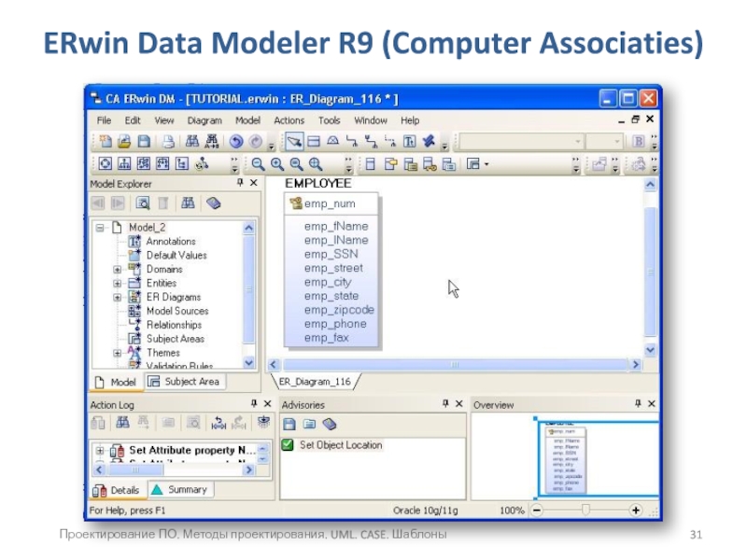The height and width of the screenshot is (560, 747).
Task: Click the green check beside Set Object Location
Action: pyautogui.click(x=288, y=445)
